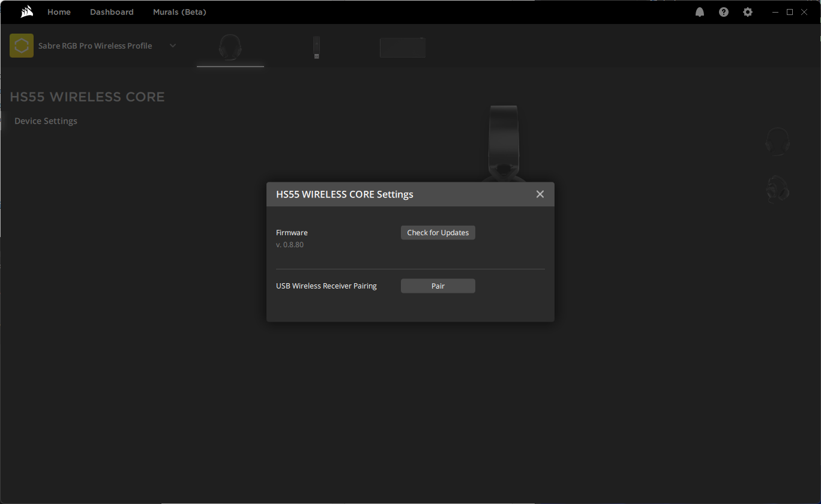
Task: Select Device Settings in the sidebar
Action: coord(46,121)
